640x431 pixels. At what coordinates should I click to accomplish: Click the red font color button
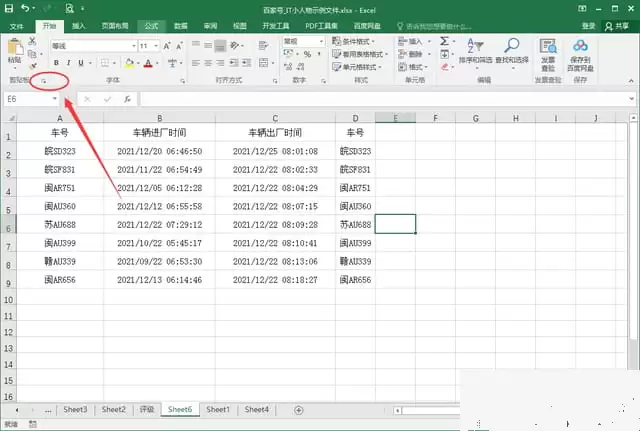coord(148,63)
